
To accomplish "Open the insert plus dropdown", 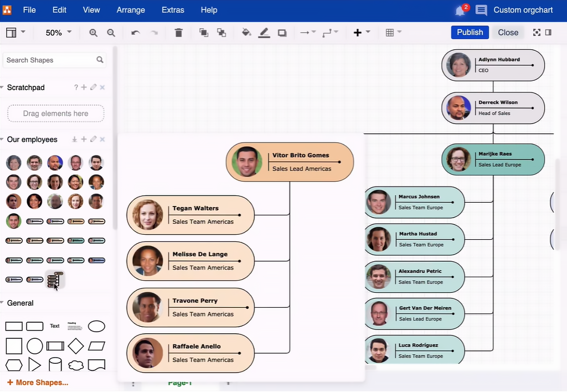I will (362, 33).
